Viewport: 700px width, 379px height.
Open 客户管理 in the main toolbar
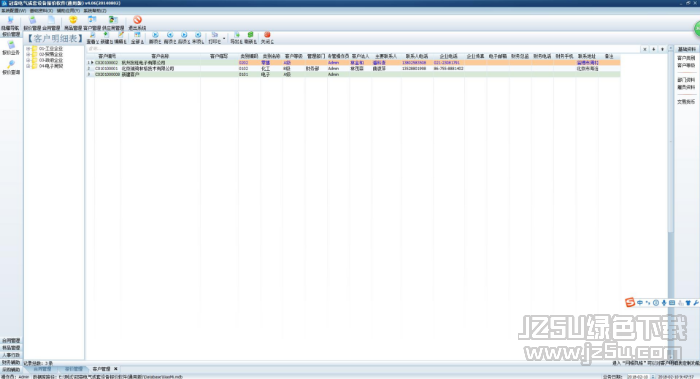(92, 23)
